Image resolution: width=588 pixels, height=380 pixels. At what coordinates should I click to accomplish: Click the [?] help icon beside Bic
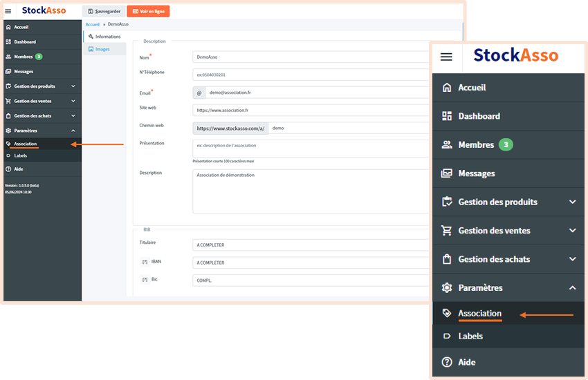[x=145, y=280]
